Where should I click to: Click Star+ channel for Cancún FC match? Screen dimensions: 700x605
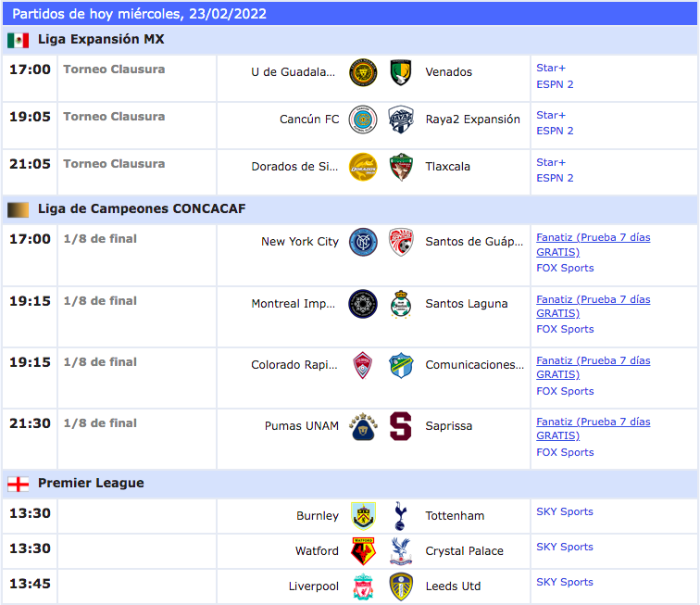point(550,115)
